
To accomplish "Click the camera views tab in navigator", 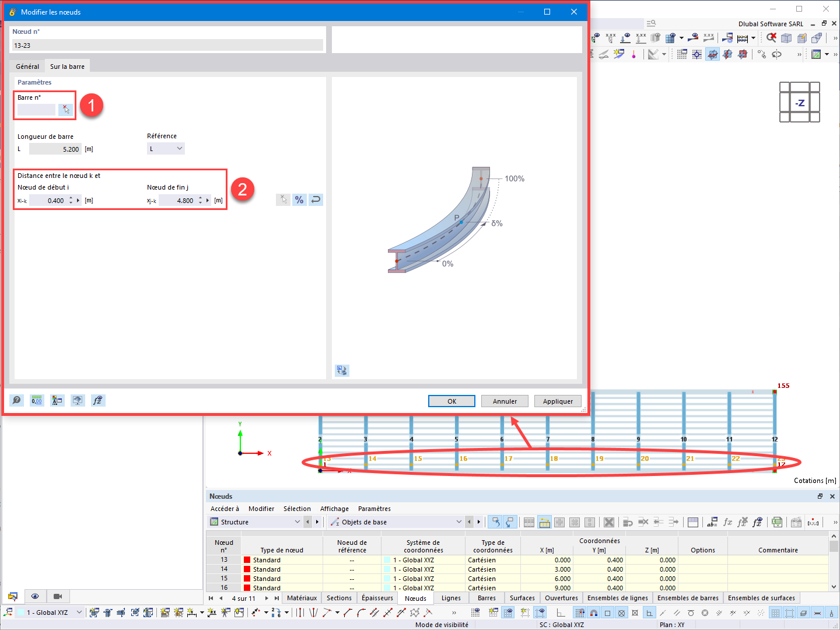I will coord(58,596).
